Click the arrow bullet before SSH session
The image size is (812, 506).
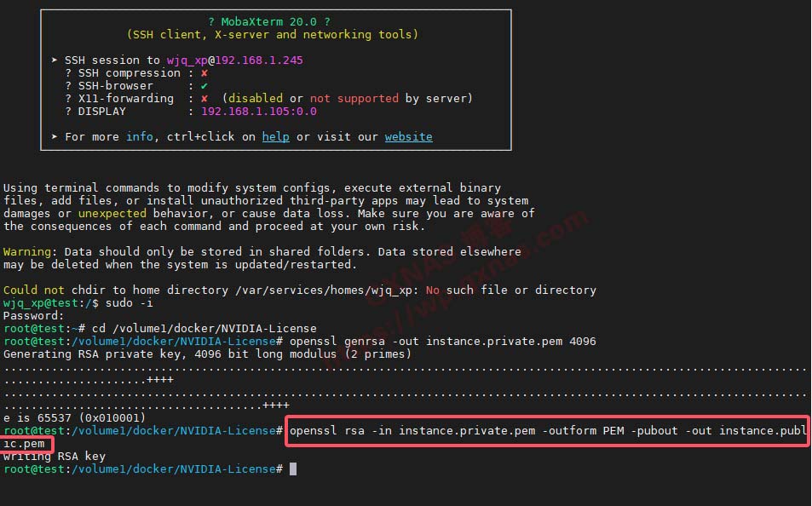coord(55,60)
